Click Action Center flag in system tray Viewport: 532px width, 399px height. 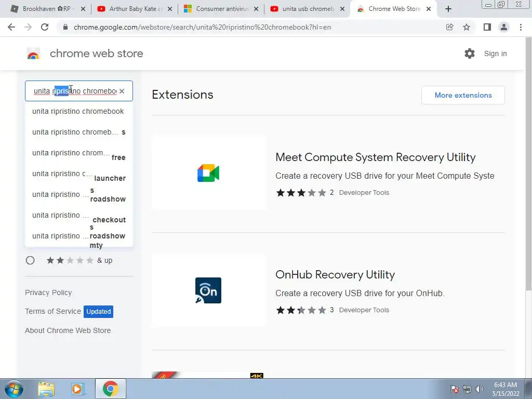[455, 389]
